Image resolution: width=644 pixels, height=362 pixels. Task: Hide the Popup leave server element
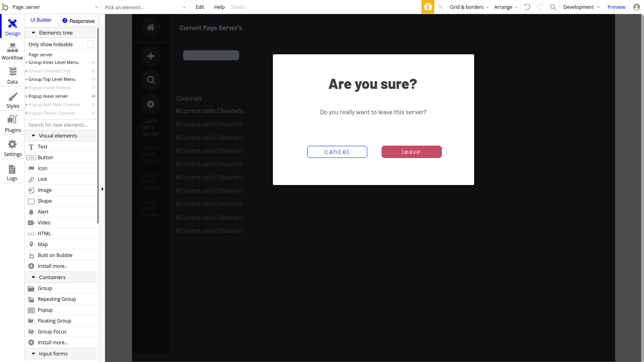(x=94, y=96)
